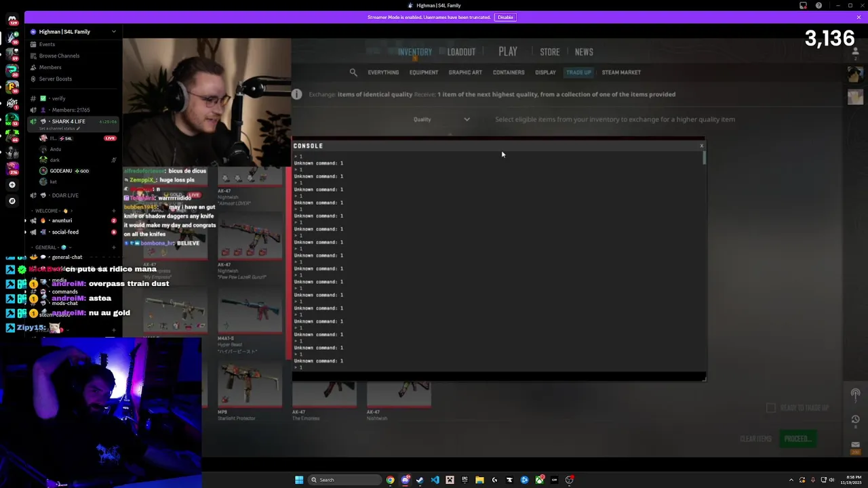Click the info icon beside Exchange text
868x488 pixels.
point(296,94)
